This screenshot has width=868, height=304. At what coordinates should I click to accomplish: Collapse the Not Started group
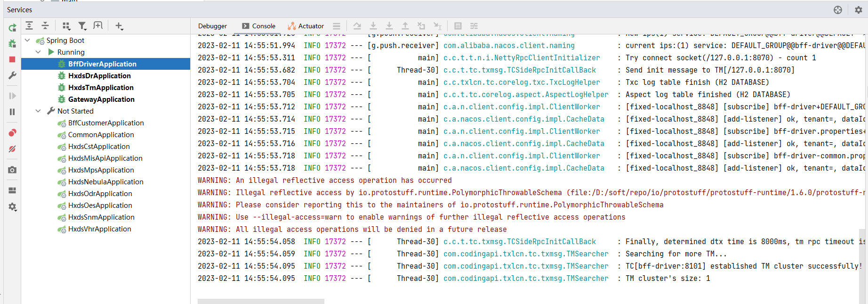pos(38,111)
